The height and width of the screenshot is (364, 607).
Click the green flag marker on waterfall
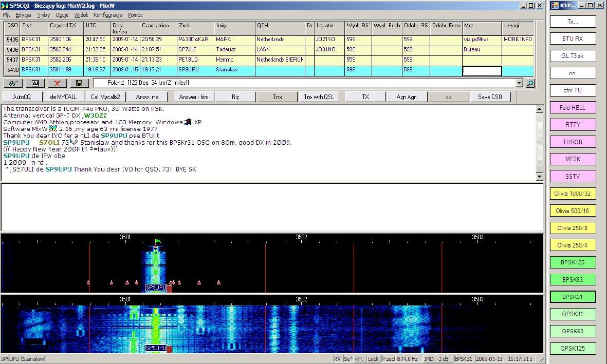pos(157,241)
